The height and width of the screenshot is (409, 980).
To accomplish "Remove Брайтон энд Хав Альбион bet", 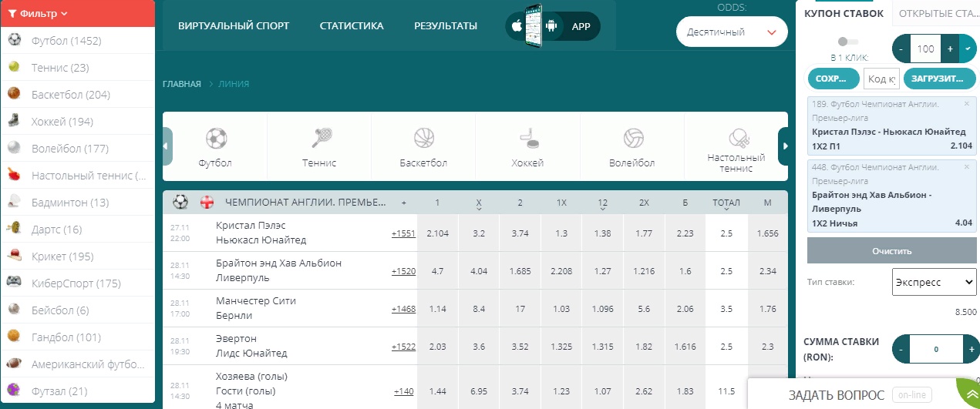I will (x=967, y=166).
